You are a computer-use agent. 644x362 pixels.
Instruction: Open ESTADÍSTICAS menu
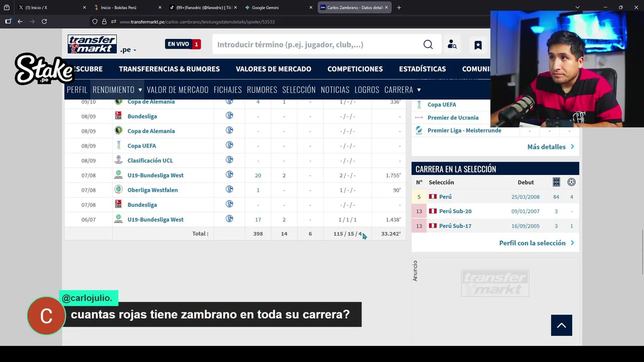[x=422, y=69]
